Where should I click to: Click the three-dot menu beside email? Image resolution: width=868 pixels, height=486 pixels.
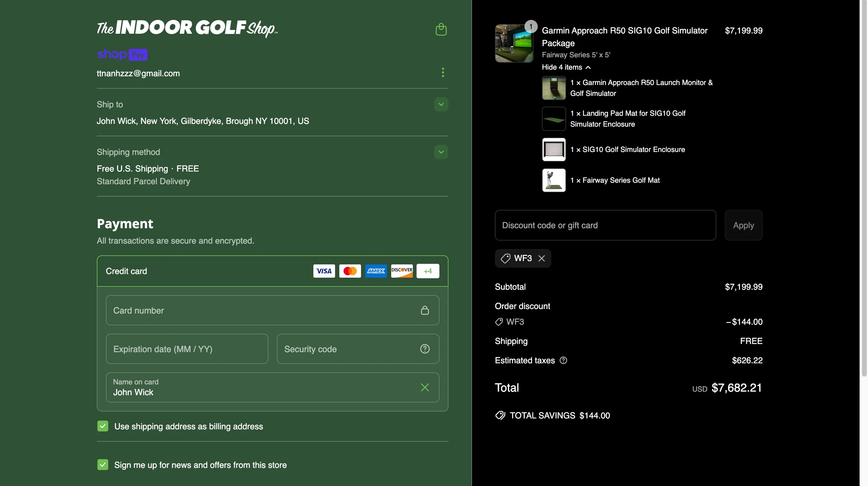click(443, 72)
